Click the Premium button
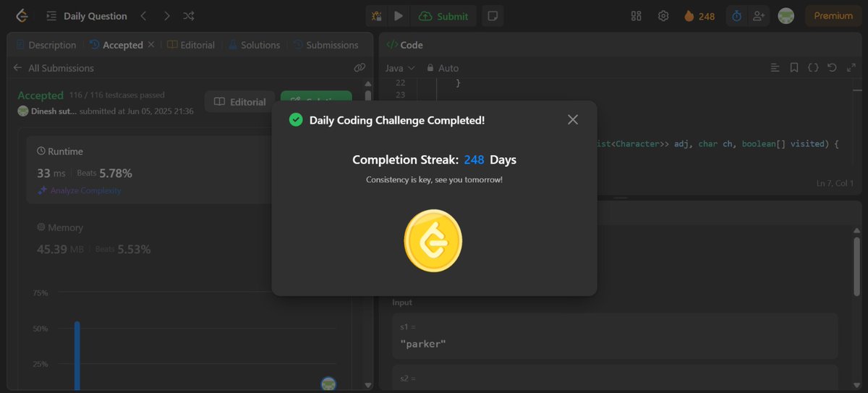The height and width of the screenshot is (393, 868). point(833,16)
